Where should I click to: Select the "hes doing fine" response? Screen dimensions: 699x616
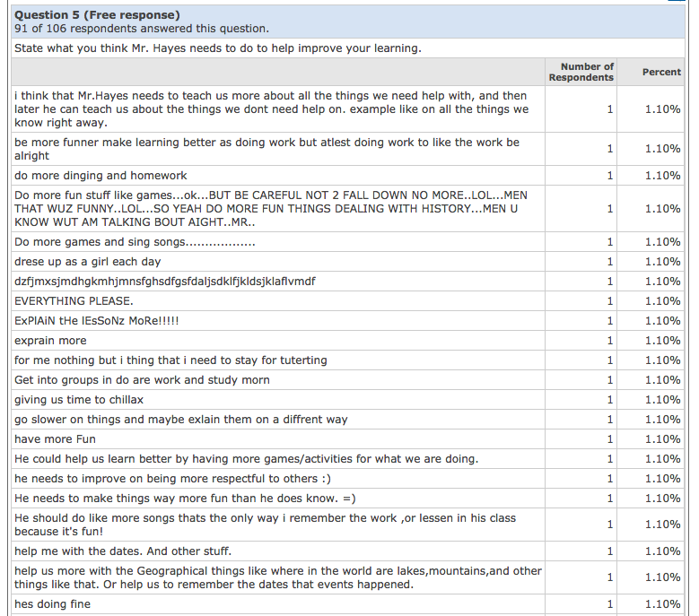click(52, 604)
